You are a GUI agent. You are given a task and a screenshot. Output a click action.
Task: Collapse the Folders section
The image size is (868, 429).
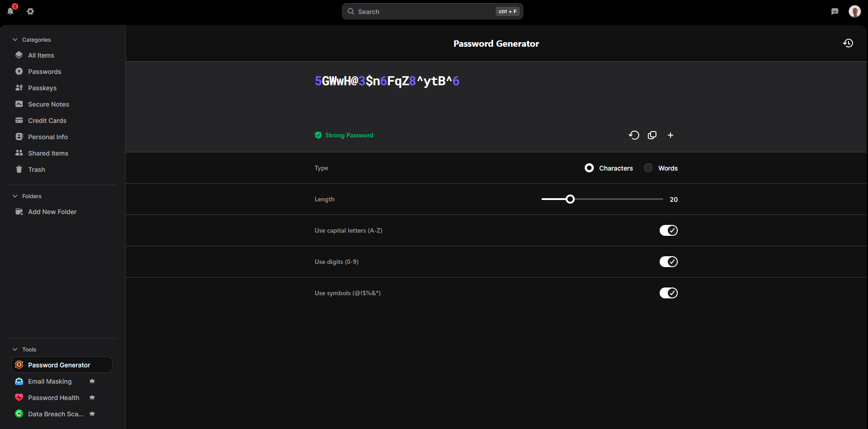[x=15, y=196]
